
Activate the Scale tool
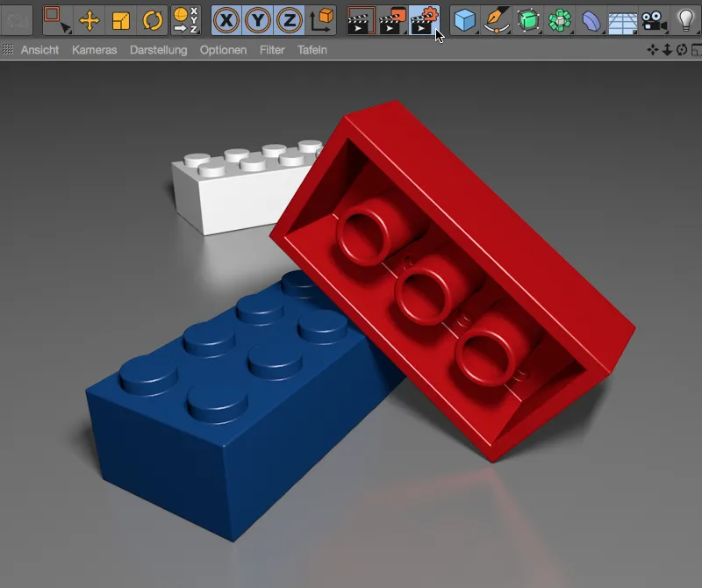(x=121, y=20)
